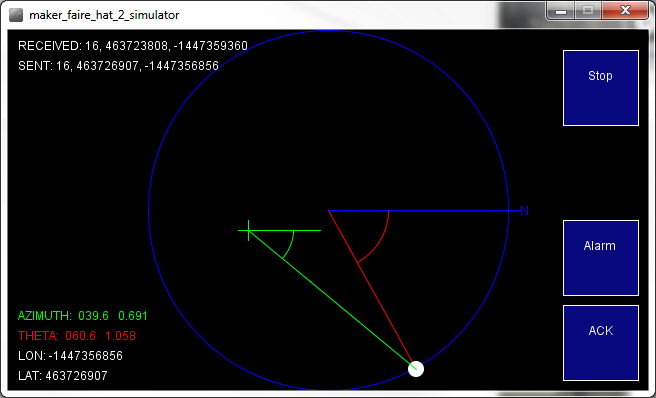Click the center origin of the compass circle

pos(328,211)
